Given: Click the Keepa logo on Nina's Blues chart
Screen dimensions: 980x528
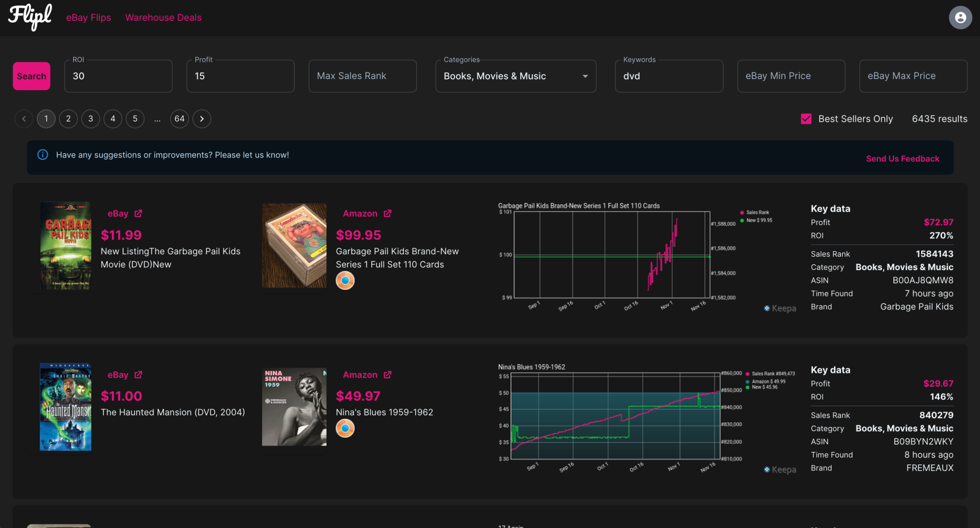Looking at the screenshot, I should (780, 470).
